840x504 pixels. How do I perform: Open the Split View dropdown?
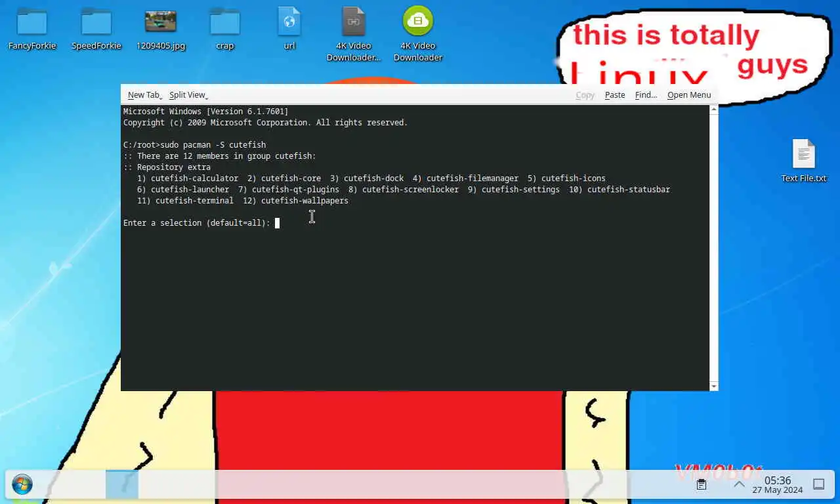tap(188, 95)
